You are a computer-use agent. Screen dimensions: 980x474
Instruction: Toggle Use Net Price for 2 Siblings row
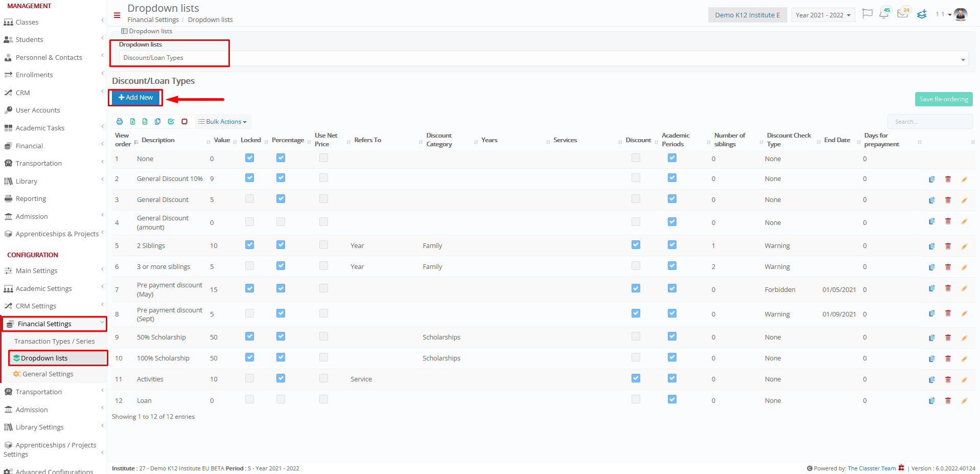coord(323,245)
